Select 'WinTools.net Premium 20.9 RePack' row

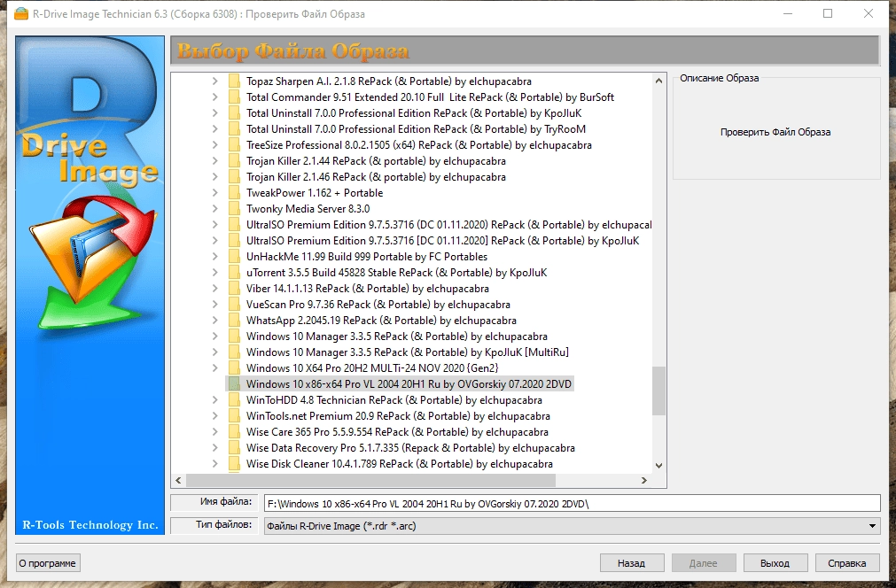point(398,416)
